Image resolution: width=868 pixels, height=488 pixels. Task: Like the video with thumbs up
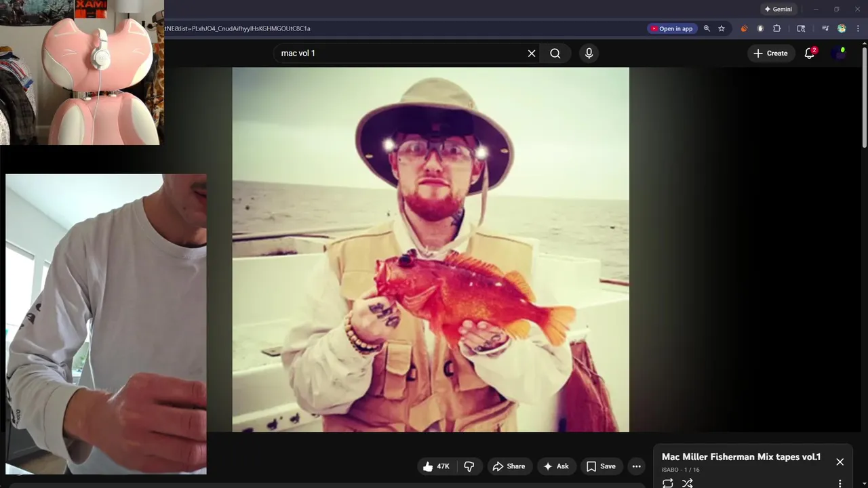point(437,466)
